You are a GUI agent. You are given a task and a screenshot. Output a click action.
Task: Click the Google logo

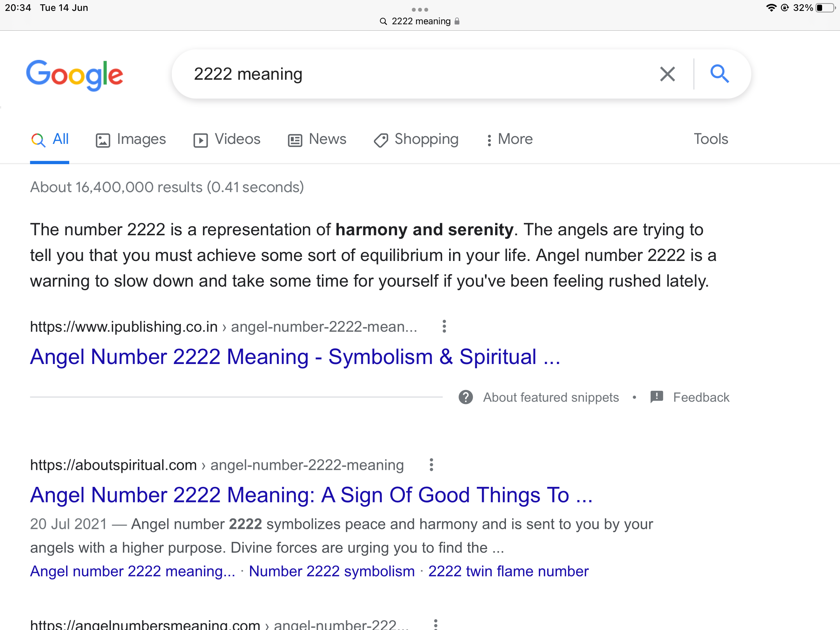click(x=75, y=75)
